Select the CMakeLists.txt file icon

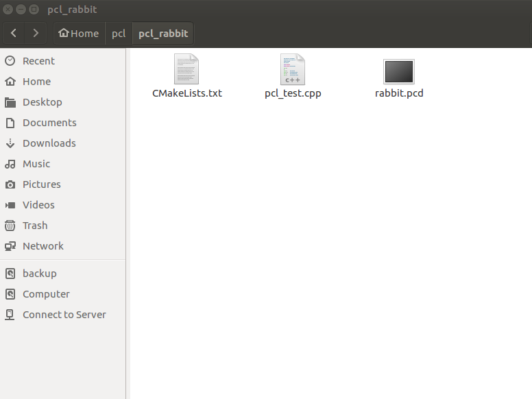click(186, 69)
